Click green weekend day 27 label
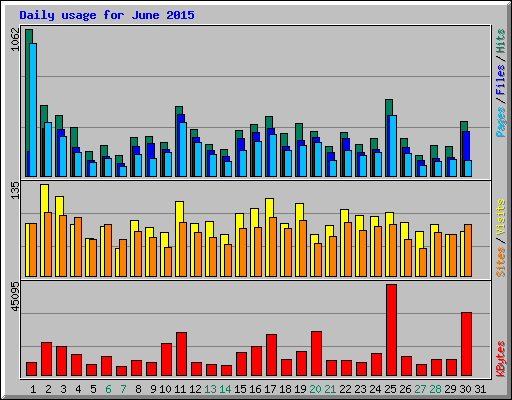The height and width of the screenshot is (400, 512). [x=420, y=389]
